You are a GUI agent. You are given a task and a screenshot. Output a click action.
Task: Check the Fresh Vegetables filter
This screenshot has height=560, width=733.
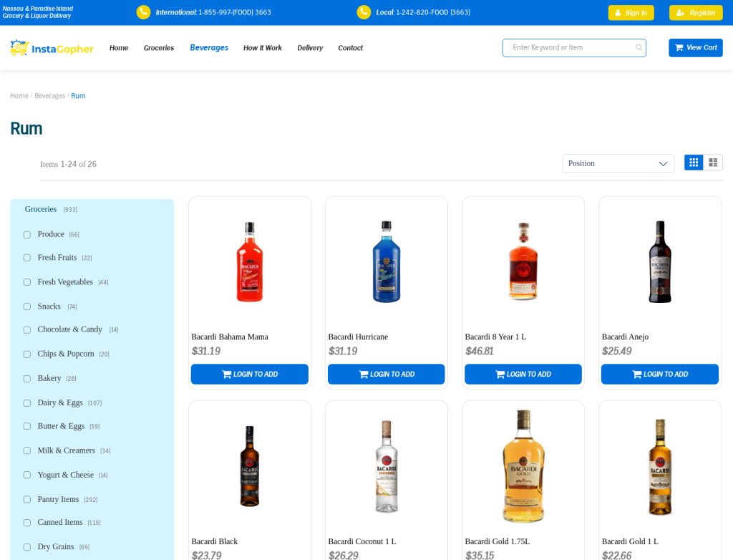tap(27, 282)
